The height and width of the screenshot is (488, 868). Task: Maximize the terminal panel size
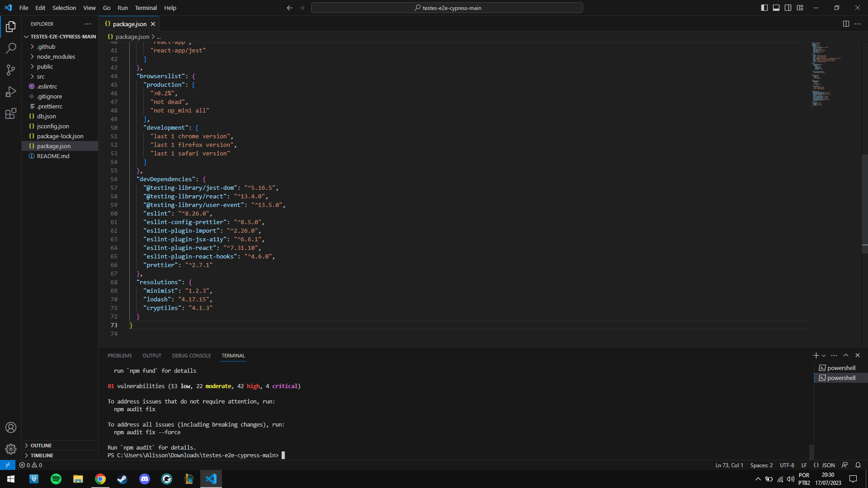pos(846,356)
